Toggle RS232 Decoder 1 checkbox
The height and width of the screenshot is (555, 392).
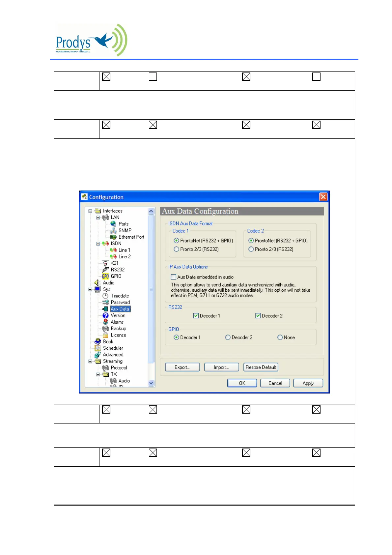click(x=196, y=316)
